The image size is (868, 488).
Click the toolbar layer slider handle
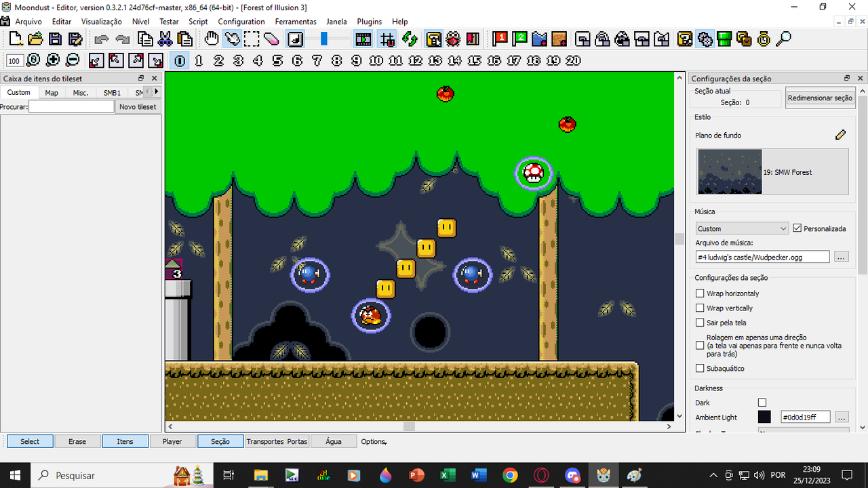tap(324, 39)
